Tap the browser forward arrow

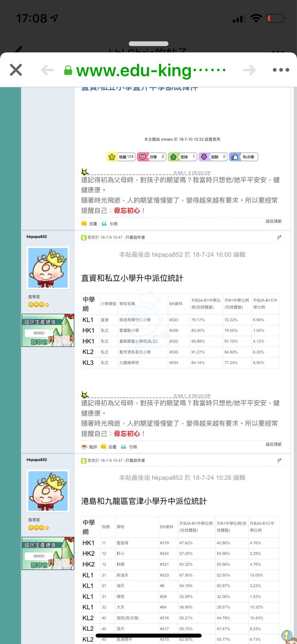tap(249, 70)
